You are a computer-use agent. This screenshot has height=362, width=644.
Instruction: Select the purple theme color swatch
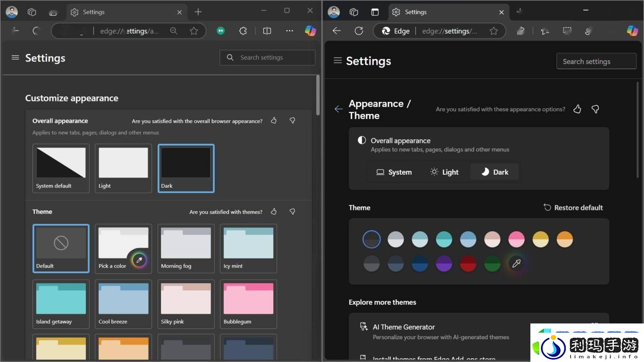(444, 264)
